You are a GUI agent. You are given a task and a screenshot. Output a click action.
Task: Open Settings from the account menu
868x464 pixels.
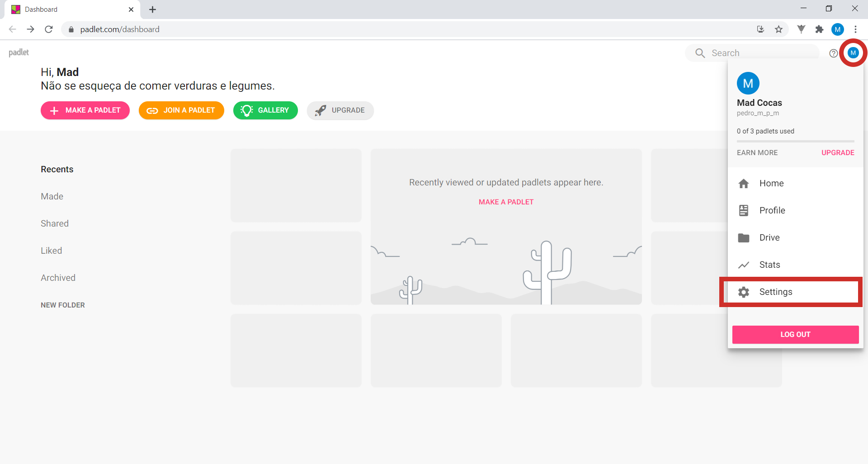point(796,292)
